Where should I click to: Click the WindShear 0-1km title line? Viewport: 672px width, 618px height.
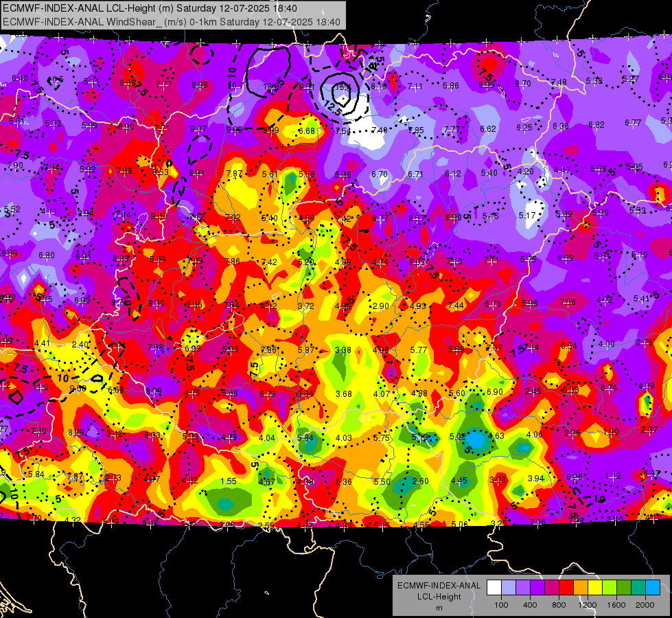click(172, 22)
